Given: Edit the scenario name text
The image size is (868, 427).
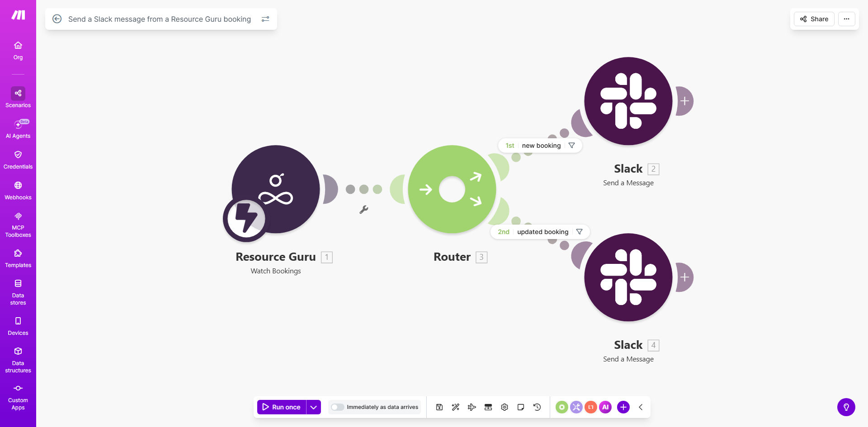Looking at the screenshot, I should (x=160, y=19).
